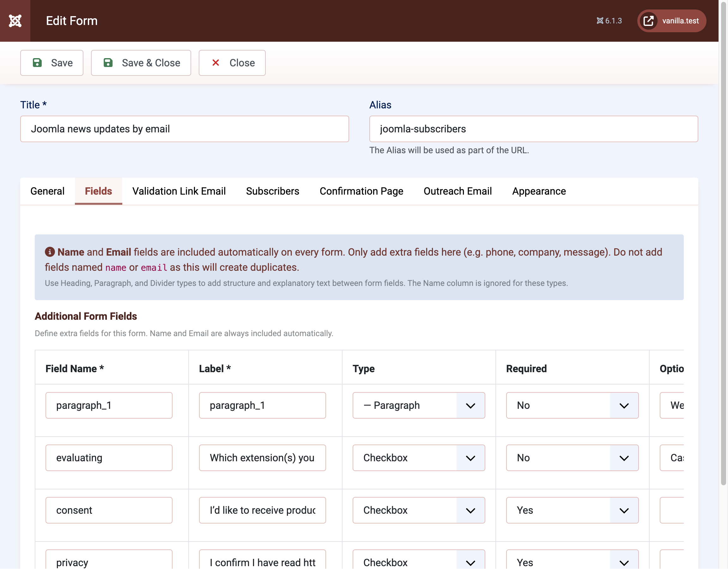The image size is (728, 569).
Task: Click the 'Edit Form' page title
Action: (72, 21)
